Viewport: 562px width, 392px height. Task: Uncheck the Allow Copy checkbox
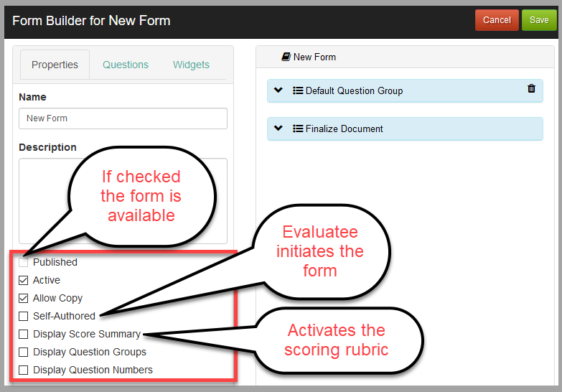(x=23, y=298)
